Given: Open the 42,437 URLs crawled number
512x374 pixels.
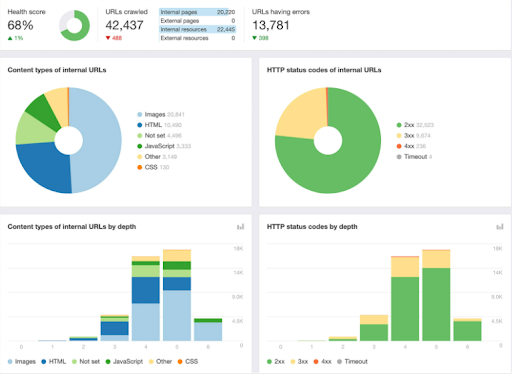Looking at the screenshot, I should (124, 25).
